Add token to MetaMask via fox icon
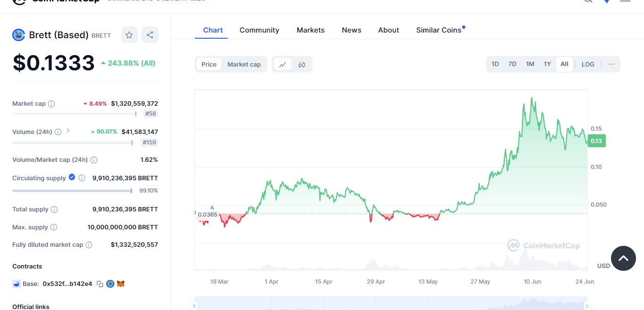This screenshot has height=310, width=644. [x=121, y=284]
